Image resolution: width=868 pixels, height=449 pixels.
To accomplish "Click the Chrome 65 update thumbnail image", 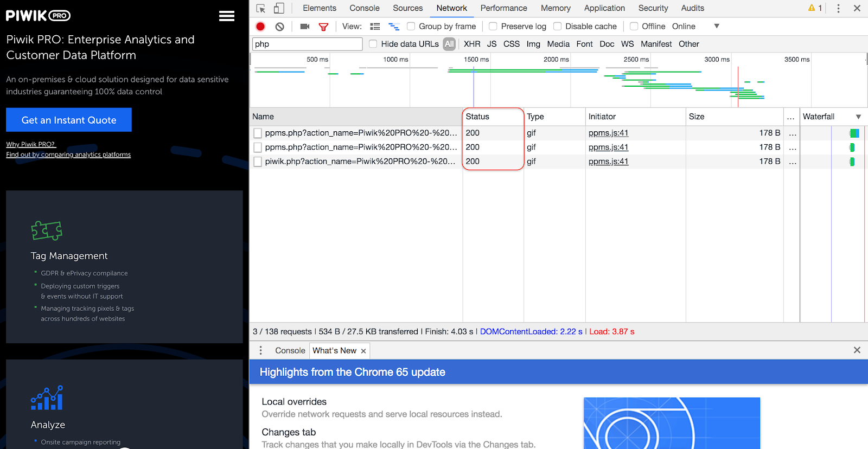I will click(672, 423).
